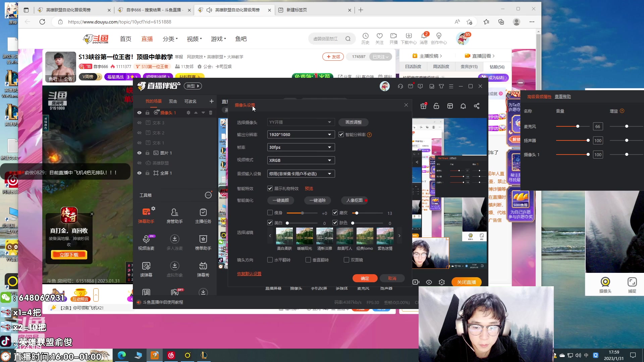Hide the 全屏 1 source with eye icon

139,173
